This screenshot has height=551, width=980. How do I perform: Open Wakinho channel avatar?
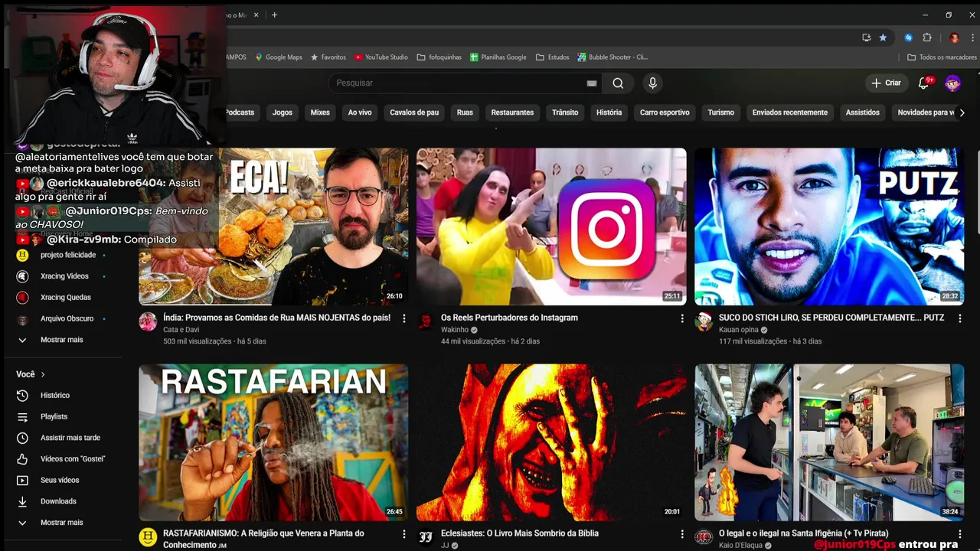point(426,321)
